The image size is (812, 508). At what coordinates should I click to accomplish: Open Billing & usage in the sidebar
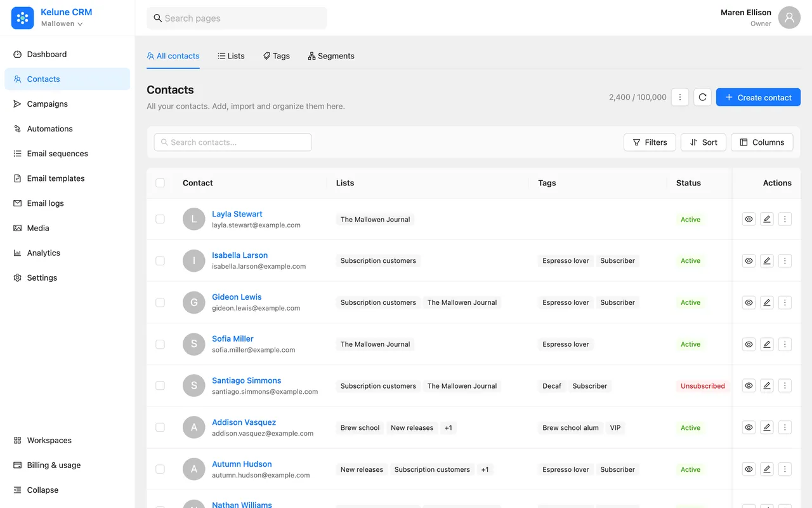67,465
